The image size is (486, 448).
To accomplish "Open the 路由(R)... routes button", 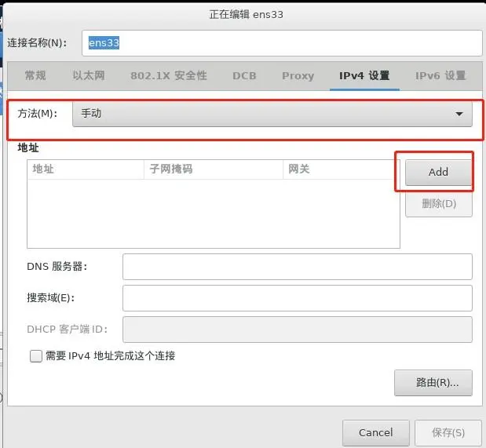I will point(433,383).
